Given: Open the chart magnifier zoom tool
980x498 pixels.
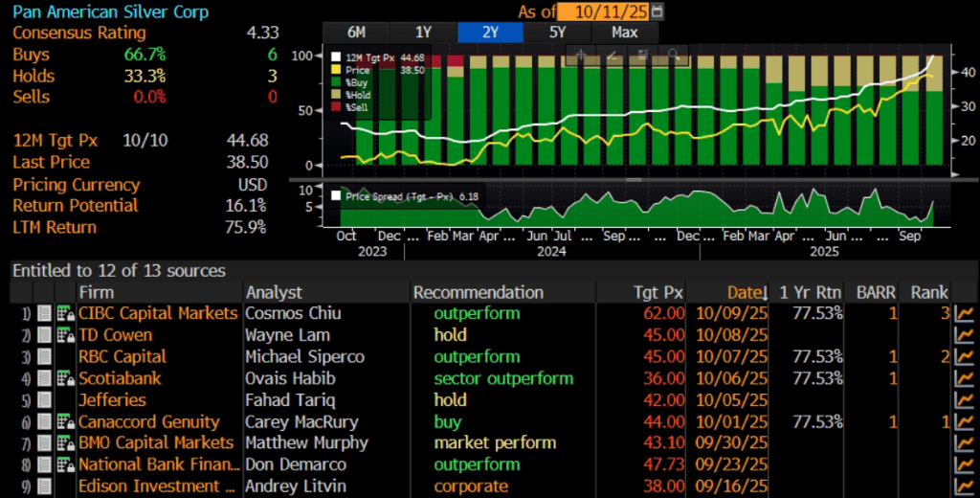Looking at the screenshot, I should 674,55.
